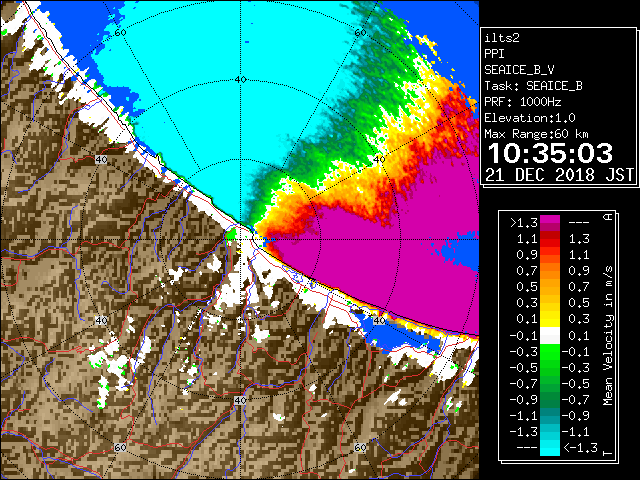This screenshot has height=480, width=640.
Task: Pick the yellow band in the velocity legend
Action: tap(550, 319)
